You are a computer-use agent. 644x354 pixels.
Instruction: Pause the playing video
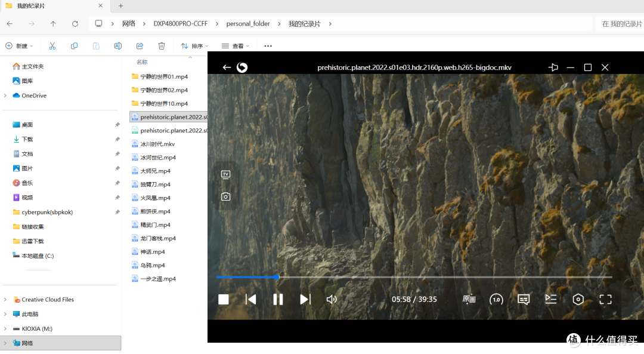[278, 299]
